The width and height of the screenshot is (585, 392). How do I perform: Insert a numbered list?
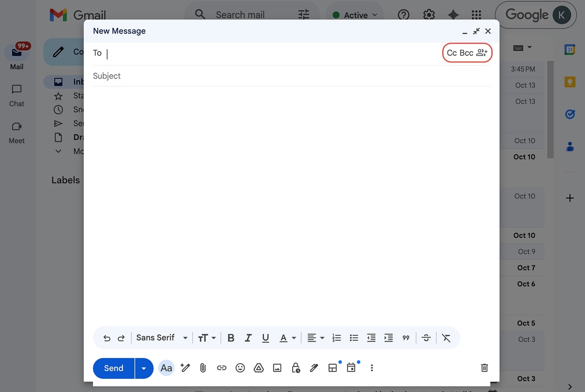tap(337, 338)
